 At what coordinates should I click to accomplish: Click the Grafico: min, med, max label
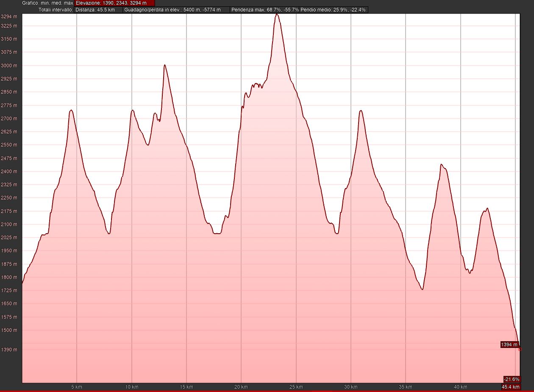coord(47,3)
